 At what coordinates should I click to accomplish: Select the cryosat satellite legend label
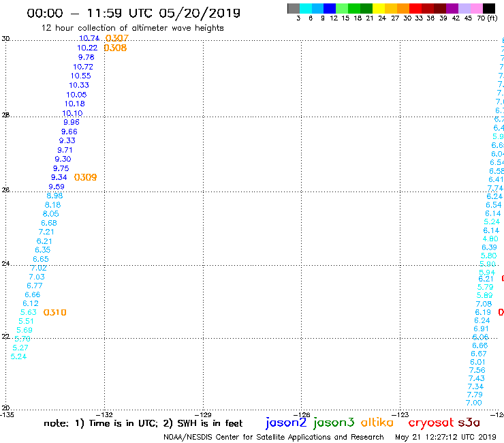(431, 423)
